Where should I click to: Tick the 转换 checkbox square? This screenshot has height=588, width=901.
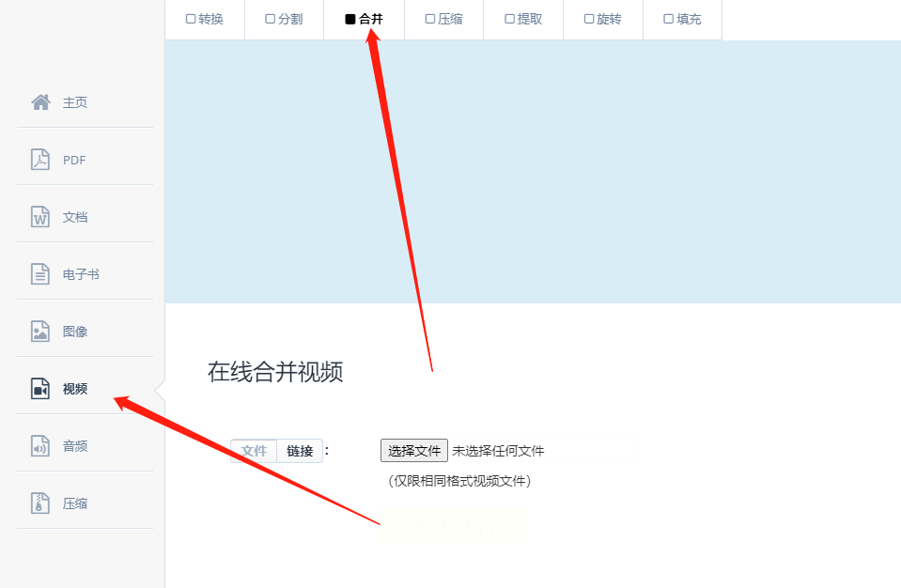(x=191, y=19)
